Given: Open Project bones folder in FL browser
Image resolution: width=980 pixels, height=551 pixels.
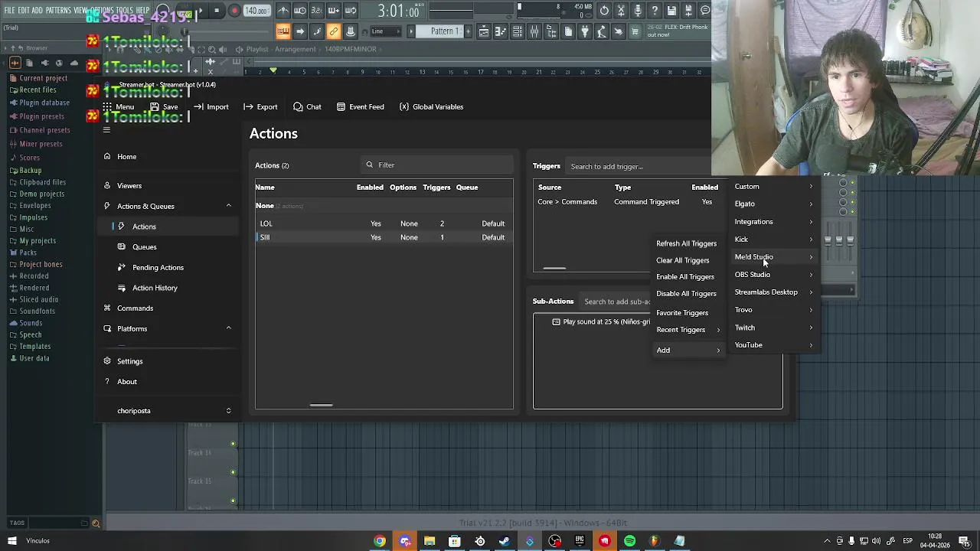Looking at the screenshot, I should [41, 265].
